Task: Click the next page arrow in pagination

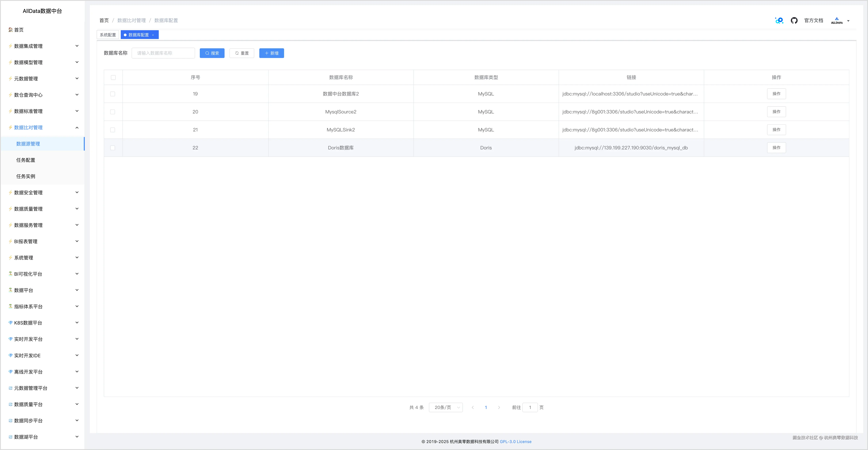Action: tap(499, 408)
